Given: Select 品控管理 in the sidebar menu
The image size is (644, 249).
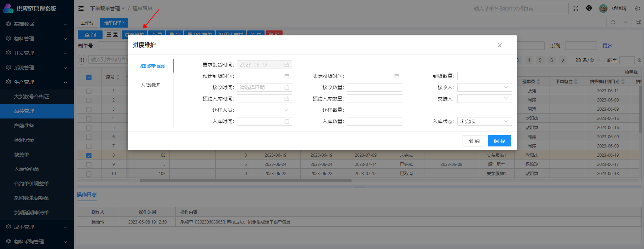Looking at the screenshot, I should coord(24,111).
